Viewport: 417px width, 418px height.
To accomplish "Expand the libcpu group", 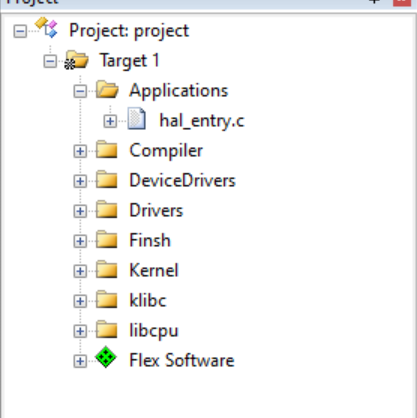I will point(80,331).
